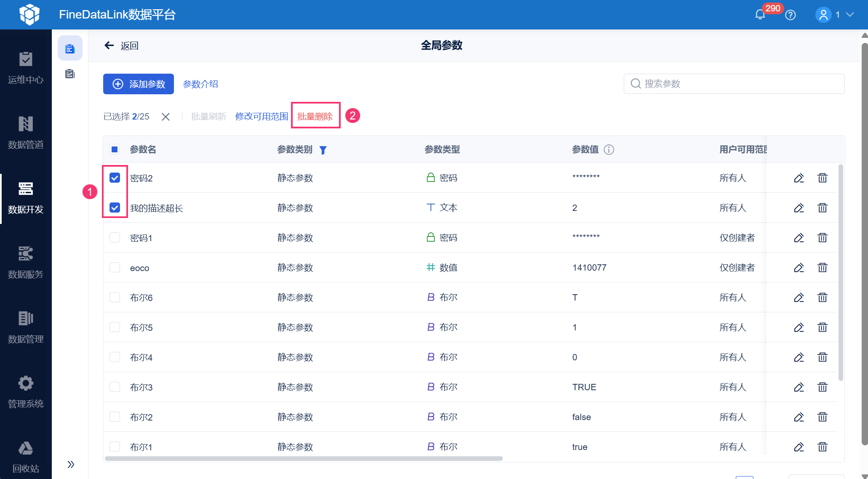Expand the user account dropdown arrow

(x=850, y=15)
